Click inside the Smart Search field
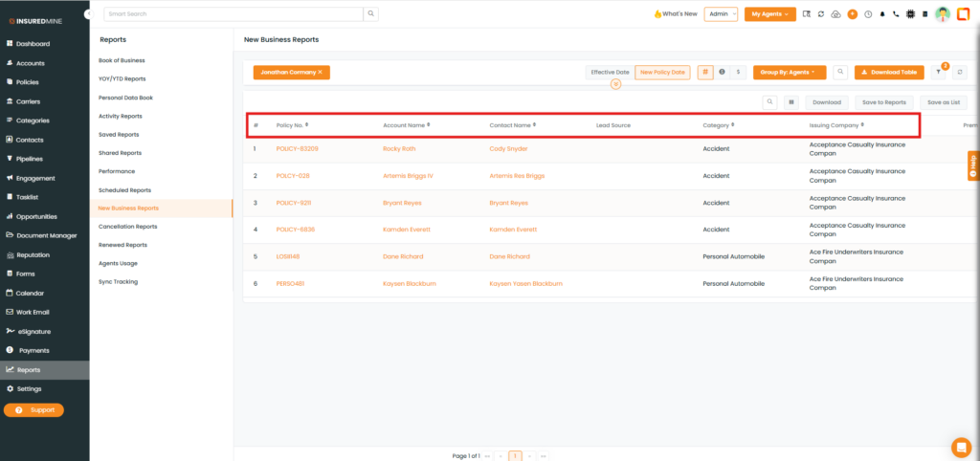This screenshot has height=461, width=980. click(x=233, y=14)
